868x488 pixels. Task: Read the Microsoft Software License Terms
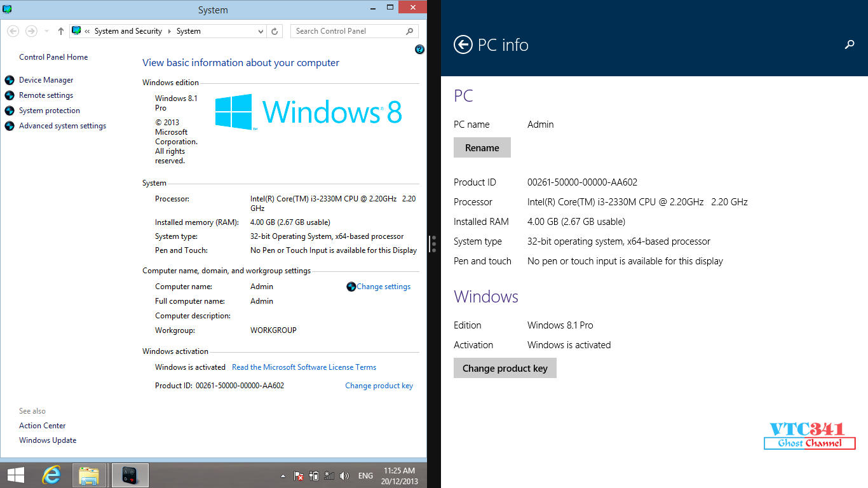304,367
